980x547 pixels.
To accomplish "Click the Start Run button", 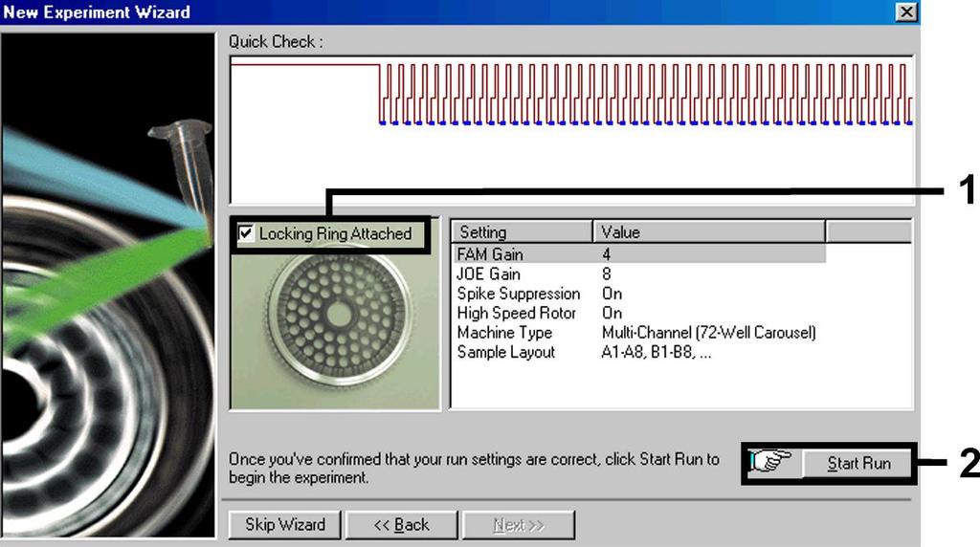I will 858,464.
